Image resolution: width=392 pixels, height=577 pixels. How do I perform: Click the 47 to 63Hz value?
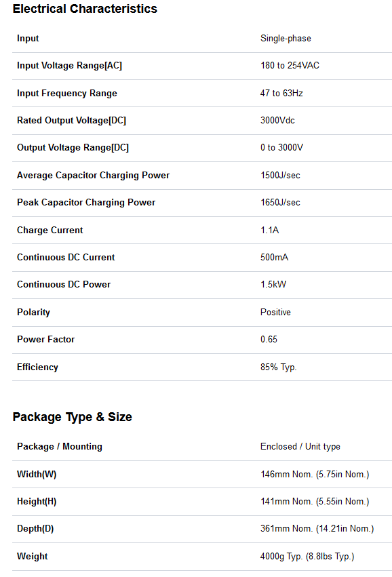(281, 93)
